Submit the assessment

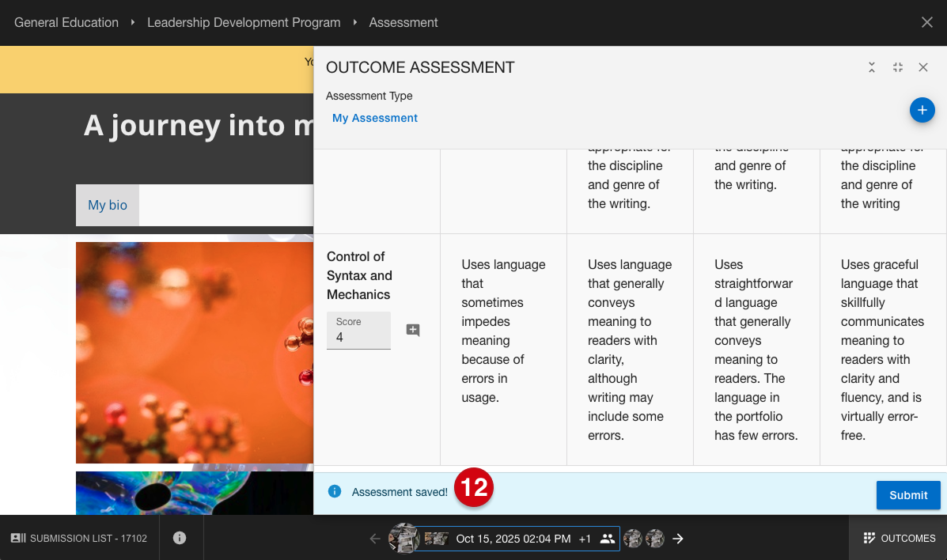907,495
